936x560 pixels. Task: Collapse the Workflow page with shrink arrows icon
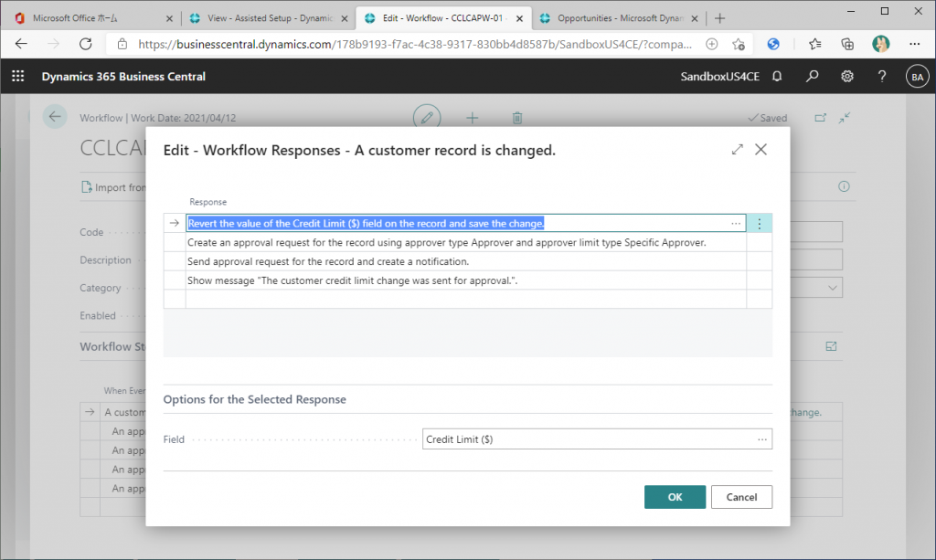click(844, 118)
